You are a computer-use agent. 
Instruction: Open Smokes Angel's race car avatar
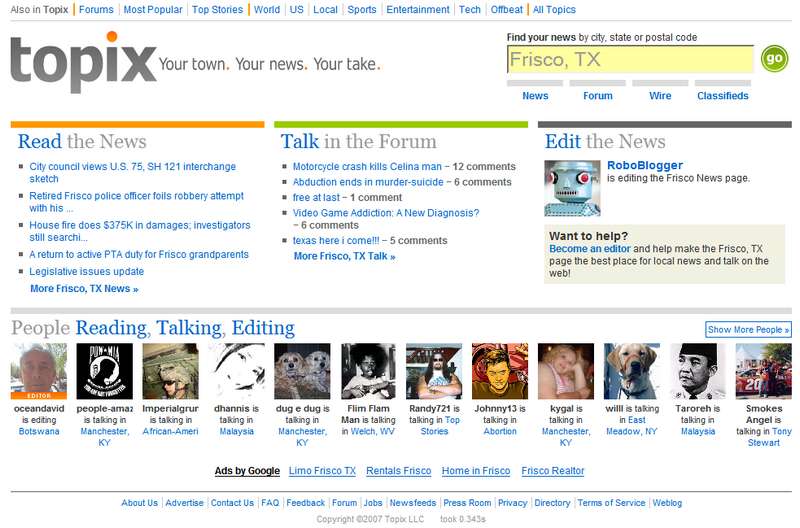click(764, 371)
